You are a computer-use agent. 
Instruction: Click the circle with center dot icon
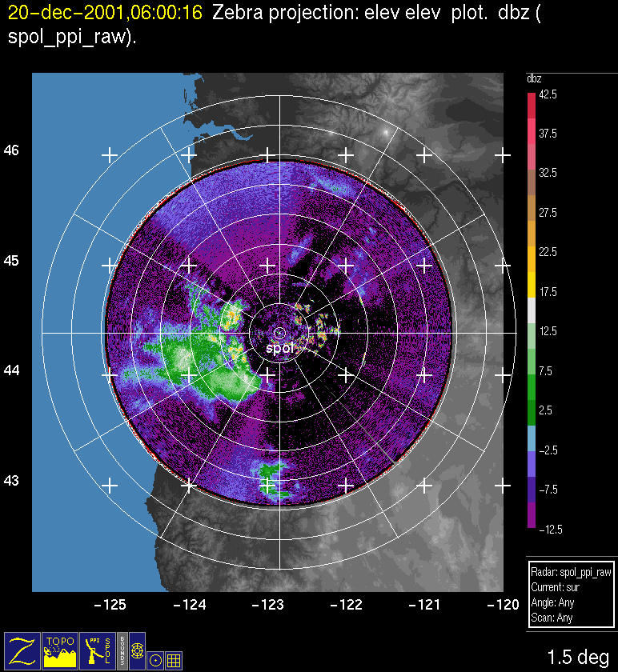[x=155, y=660]
